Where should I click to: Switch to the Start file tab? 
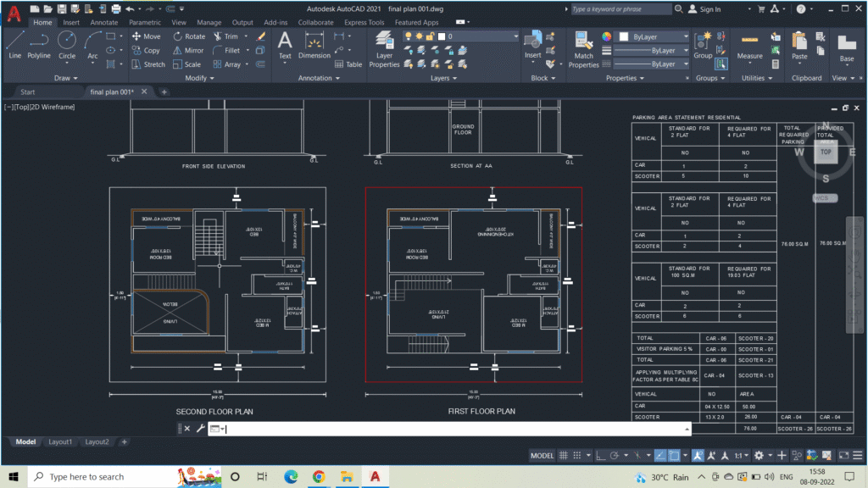click(x=28, y=91)
